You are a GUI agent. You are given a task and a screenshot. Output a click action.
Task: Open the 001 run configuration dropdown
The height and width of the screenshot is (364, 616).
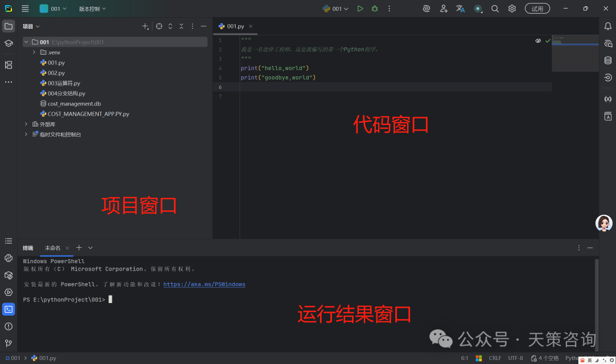[335, 9]
